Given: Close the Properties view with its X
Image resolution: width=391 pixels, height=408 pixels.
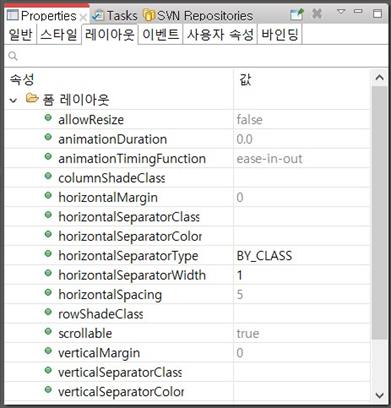Looking at the screenshot, I should [83, 17].
